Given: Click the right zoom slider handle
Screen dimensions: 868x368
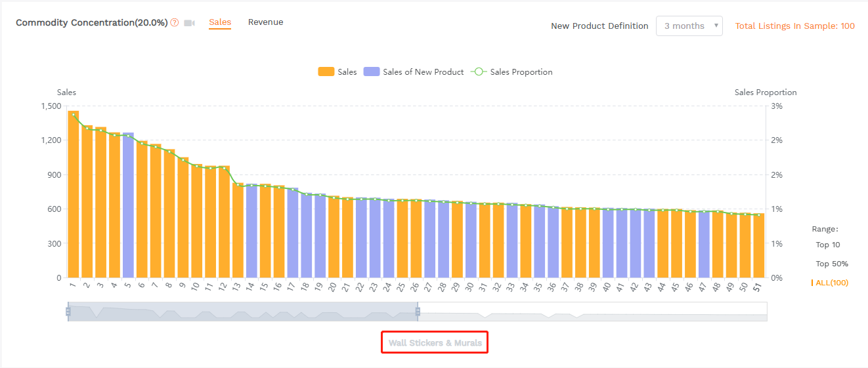Looking at the screenshot, I should (418, 312).
